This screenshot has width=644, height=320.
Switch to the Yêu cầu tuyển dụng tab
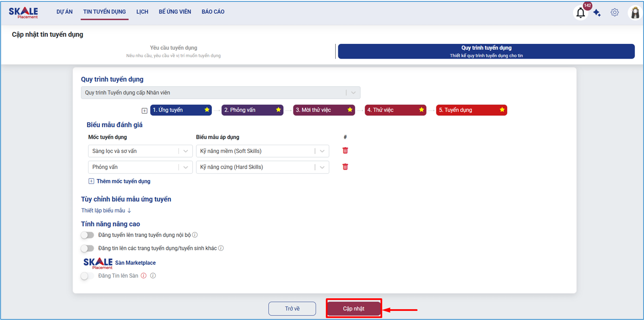point(173,51)
